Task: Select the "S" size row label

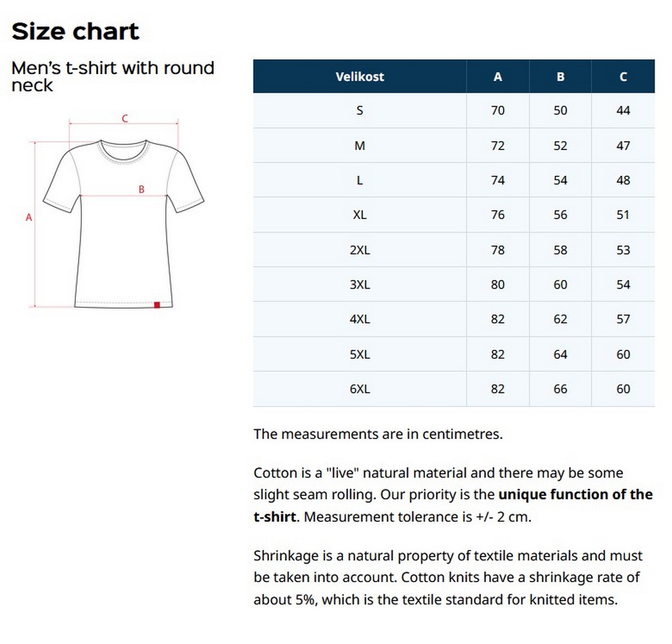Action: click(x=360, y=111)
